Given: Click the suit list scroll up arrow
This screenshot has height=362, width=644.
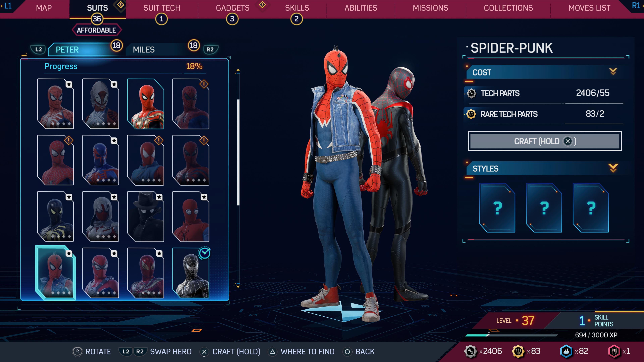Looking at the screenshot, I should 238,70.
